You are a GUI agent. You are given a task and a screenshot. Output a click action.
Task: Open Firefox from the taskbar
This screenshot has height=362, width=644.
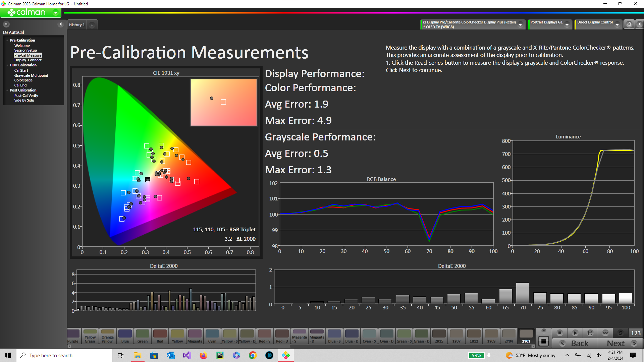click(x=203, y=355)
